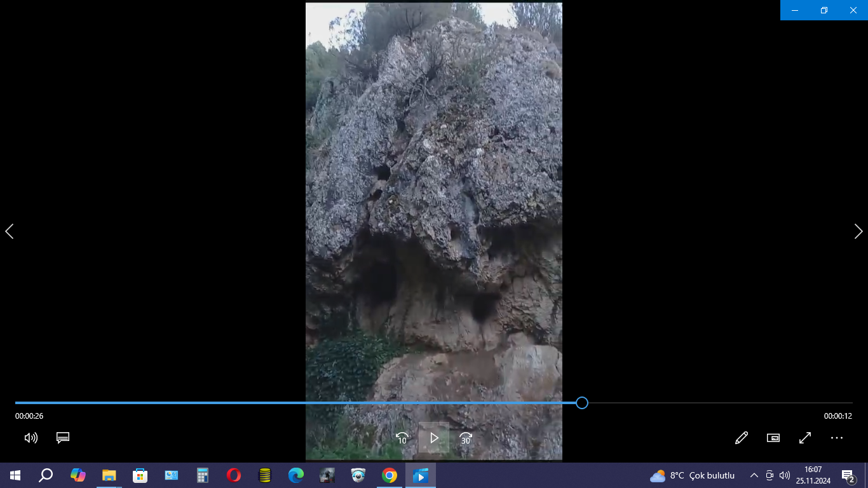Go to the next video with the right arrow
Viewport: 868px width, 488px height.
858,231
